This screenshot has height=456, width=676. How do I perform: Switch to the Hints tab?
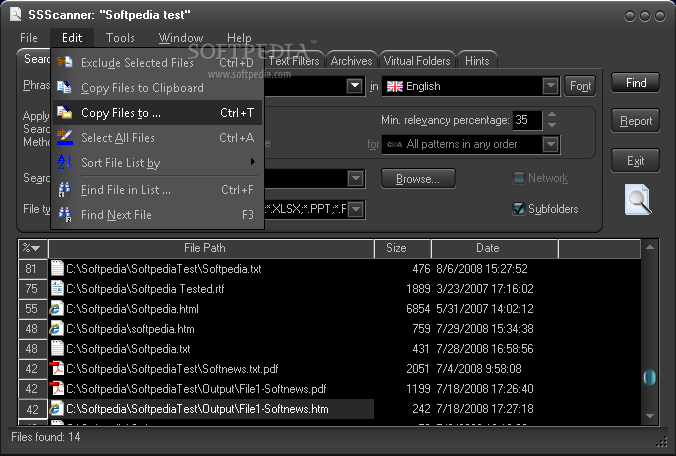pos(477,61)
